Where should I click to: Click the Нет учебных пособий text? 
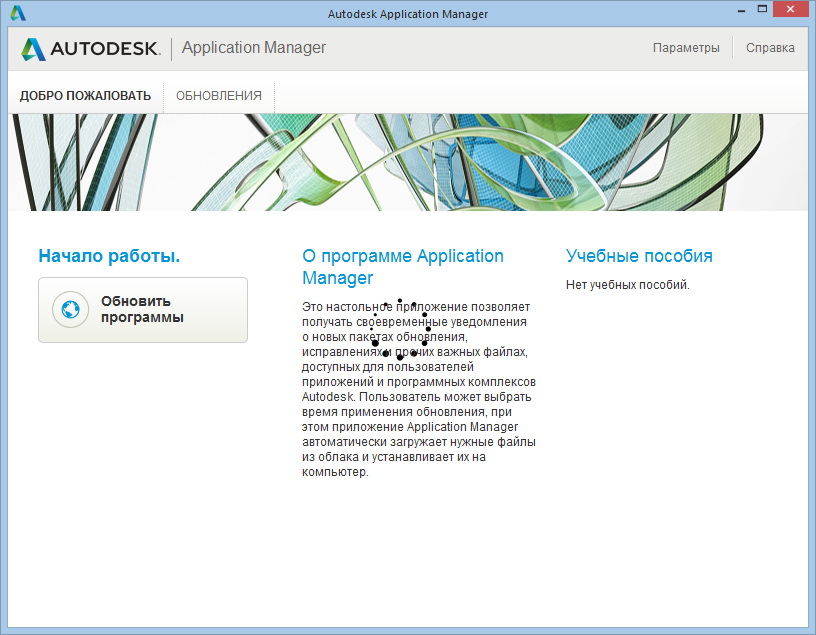tap(628, 285)
